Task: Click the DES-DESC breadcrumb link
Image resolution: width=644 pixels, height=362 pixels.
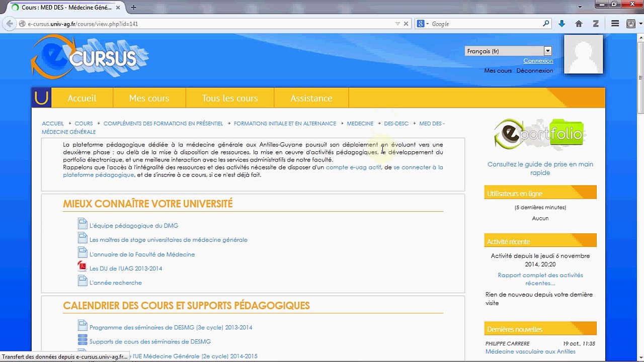Action: click(396, 124)
